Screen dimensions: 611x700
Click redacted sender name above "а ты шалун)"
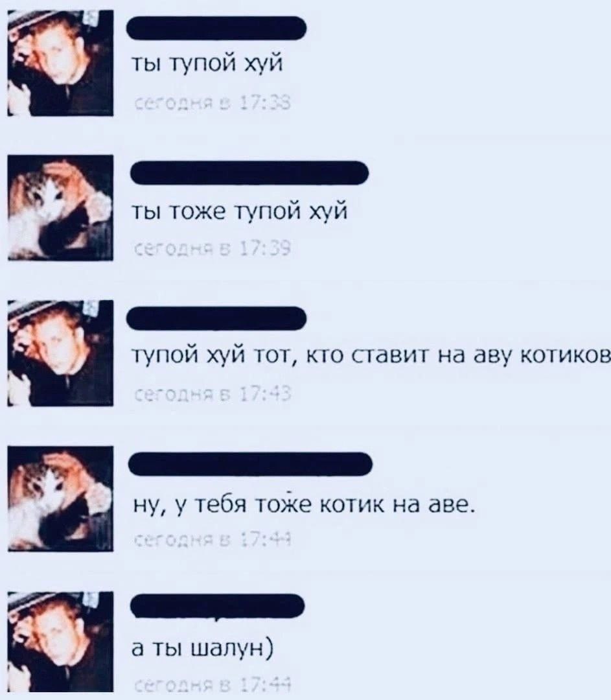coord(217,606)
